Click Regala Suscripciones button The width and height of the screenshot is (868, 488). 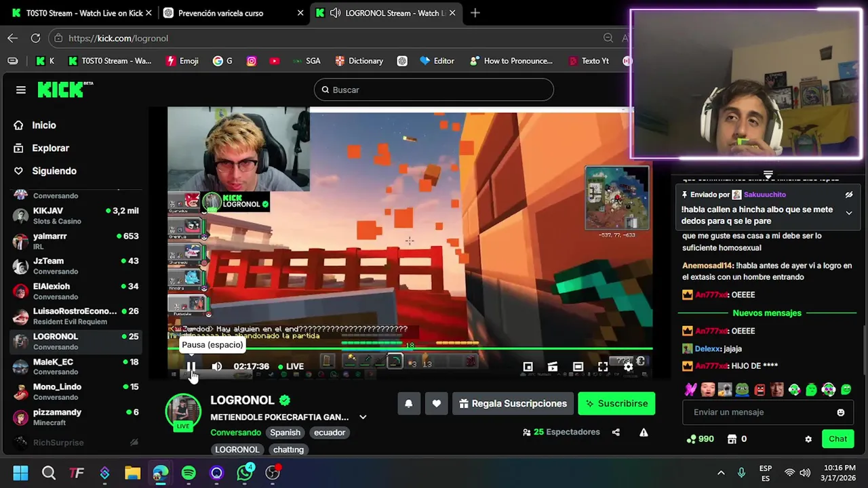pos(512,403)
